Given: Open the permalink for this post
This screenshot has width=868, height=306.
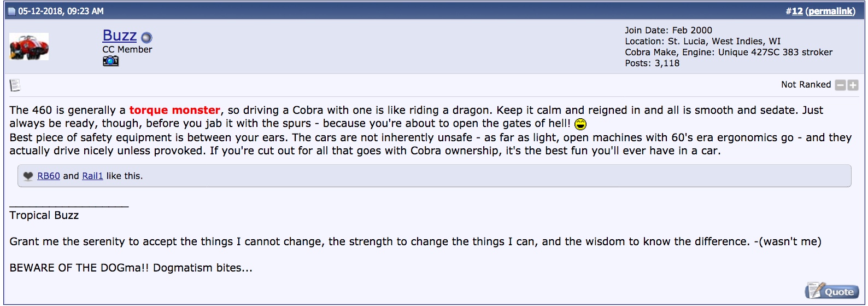Looking at the screenshot, I should (831, 11).
